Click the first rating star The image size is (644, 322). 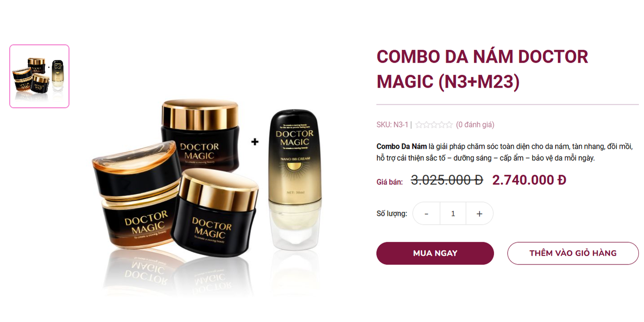(419, 125)
